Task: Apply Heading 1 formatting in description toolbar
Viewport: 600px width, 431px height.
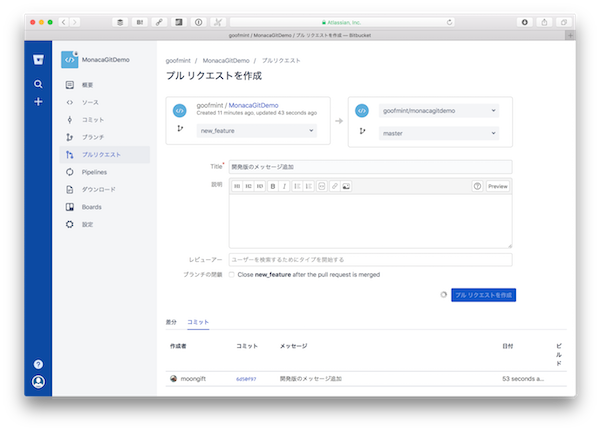Action: pos(237,186)
